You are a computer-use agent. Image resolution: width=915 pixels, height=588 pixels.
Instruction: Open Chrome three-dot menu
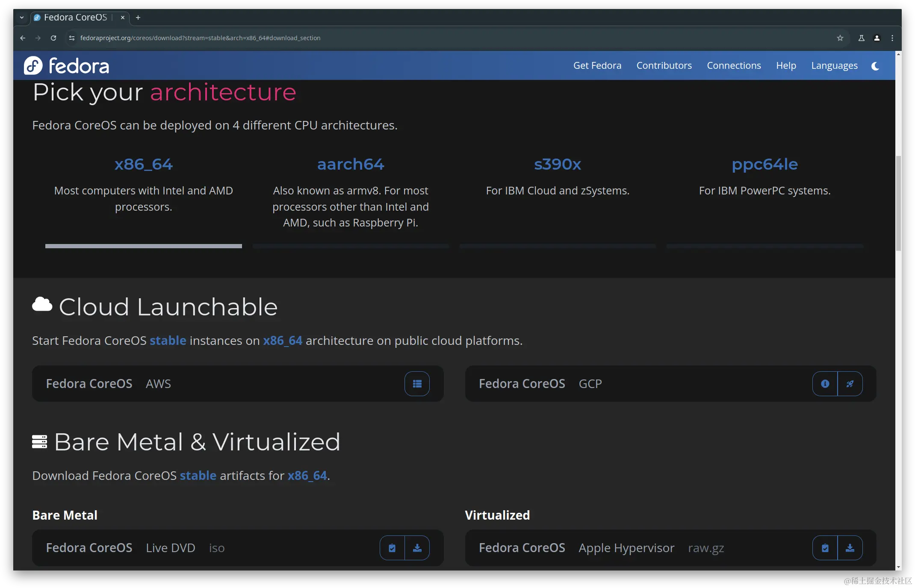(892, 38)
